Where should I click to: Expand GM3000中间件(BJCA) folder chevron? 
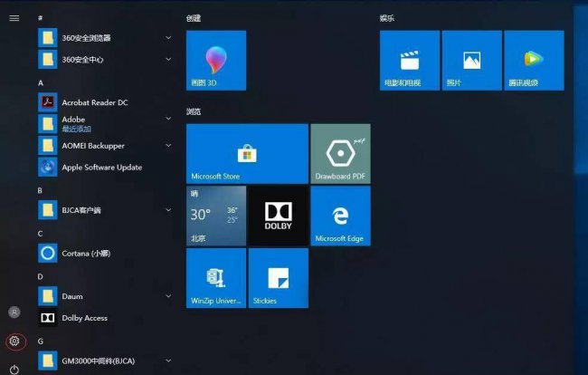pyautogui.click(x=169, y=361)
